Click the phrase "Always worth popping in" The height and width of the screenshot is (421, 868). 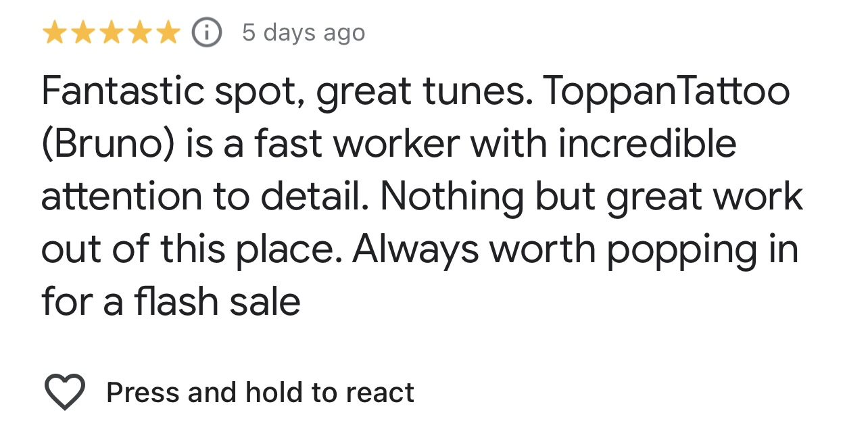[575, 249]
